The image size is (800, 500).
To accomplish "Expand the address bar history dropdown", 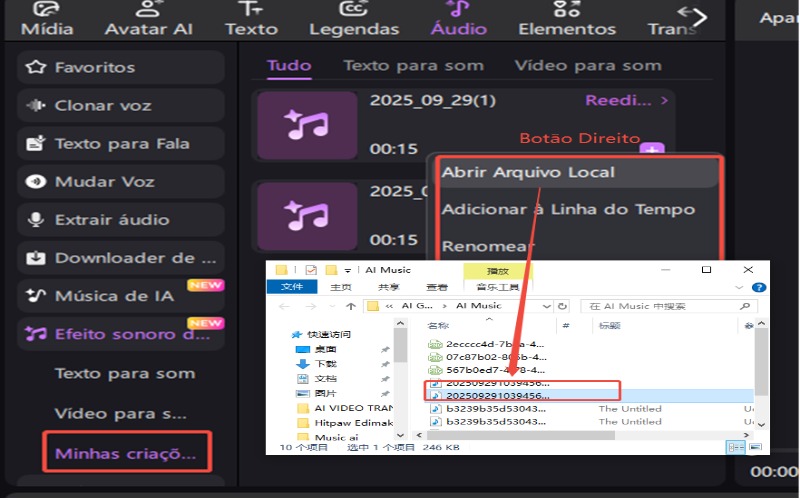I will pyautogui.click(x=546, y=306).
